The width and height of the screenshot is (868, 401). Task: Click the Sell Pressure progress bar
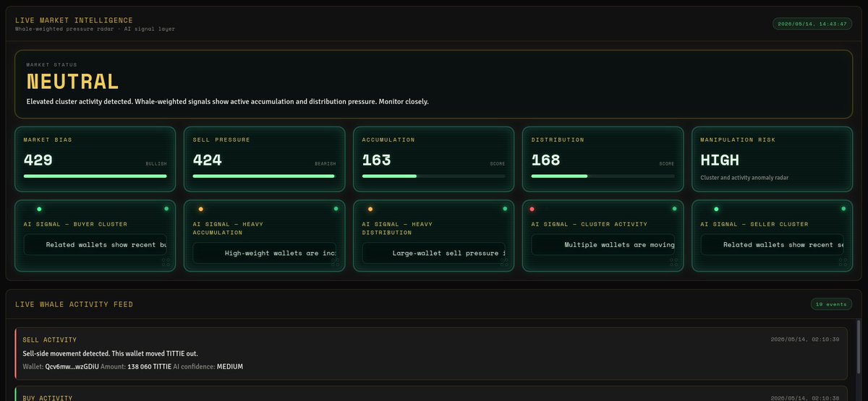click(x=265, y=176)
